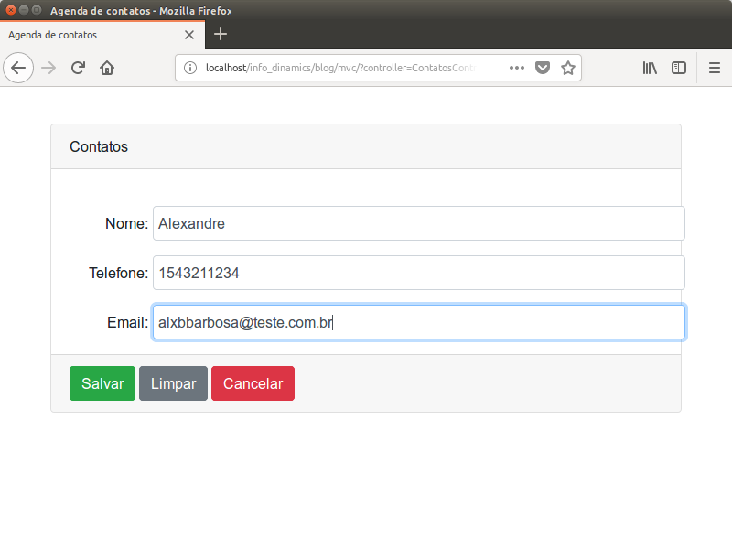
Task: Open page actions three-dot menu
Action: point(517,68)
